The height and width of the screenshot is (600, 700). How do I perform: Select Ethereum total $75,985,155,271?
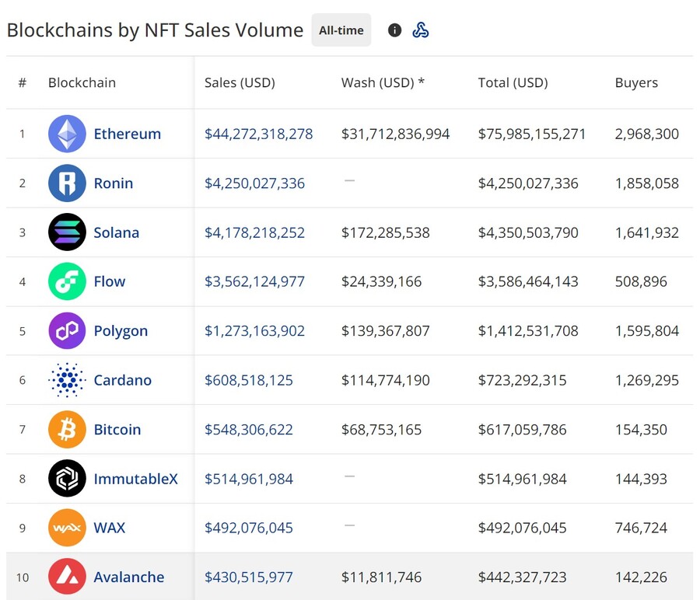pos(532,134)
